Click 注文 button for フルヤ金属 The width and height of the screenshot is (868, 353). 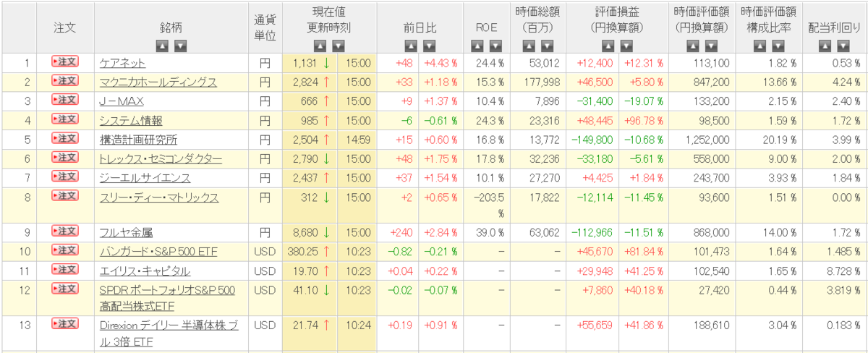[64, 231]
